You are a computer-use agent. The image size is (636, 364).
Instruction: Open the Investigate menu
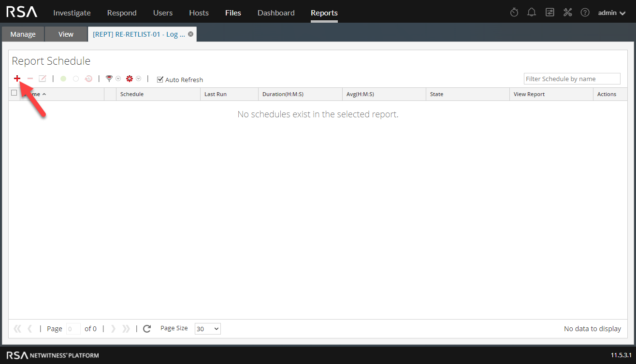point(72,13)
